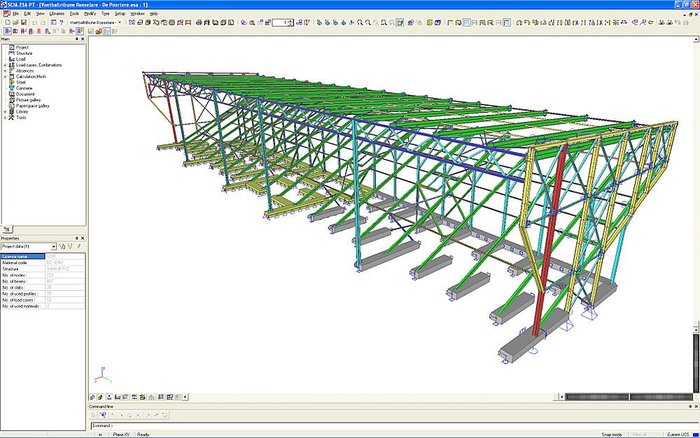
Task: Open the Libraries menu
Action: (57, 14)
